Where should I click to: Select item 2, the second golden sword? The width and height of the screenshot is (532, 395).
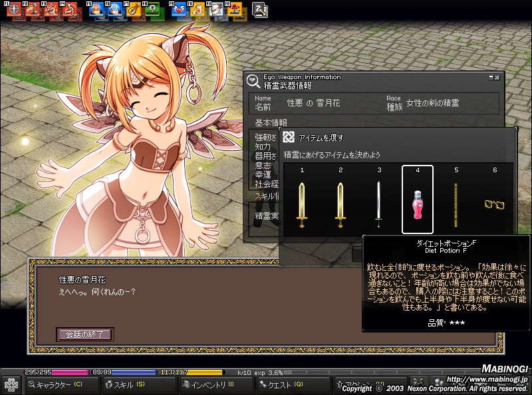[340, 205]
